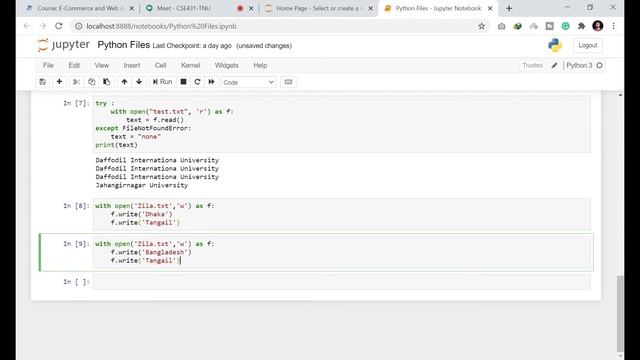This screenshot has height=360, width=640.
Task: Paste cells below in the Jupyter toolbar
Action: click(107, 82)
